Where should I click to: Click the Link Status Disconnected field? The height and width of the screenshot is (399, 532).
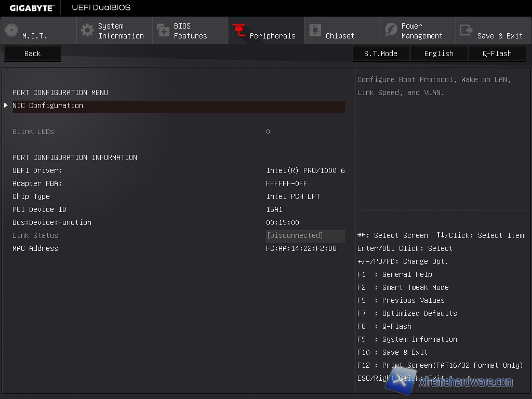click(x=305, y=236)
